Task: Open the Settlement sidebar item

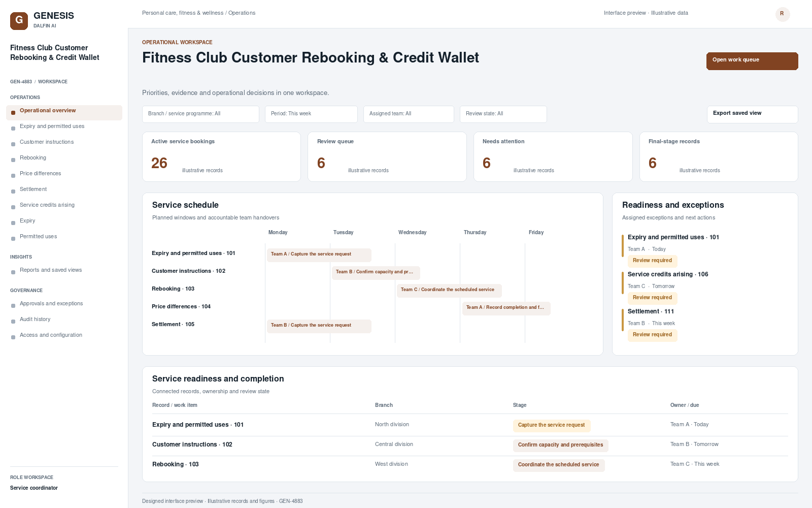Action: [x=64, y=189]
